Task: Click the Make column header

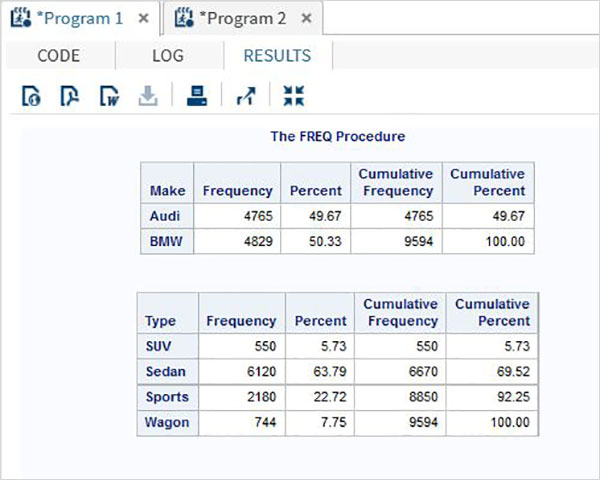Action: [167, 191]
